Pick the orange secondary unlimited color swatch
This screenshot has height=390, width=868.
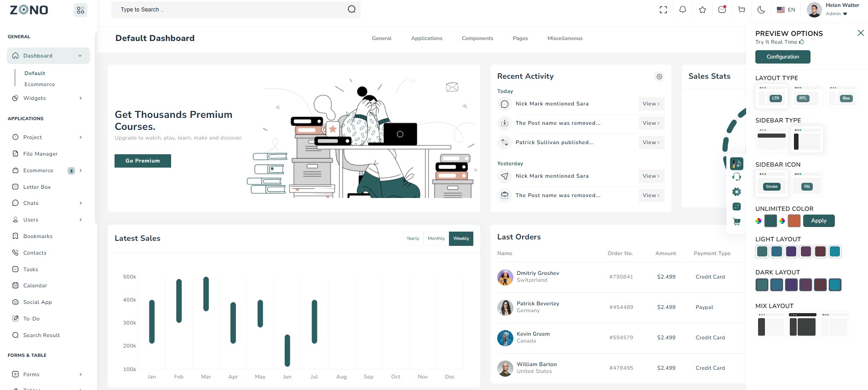794,221
